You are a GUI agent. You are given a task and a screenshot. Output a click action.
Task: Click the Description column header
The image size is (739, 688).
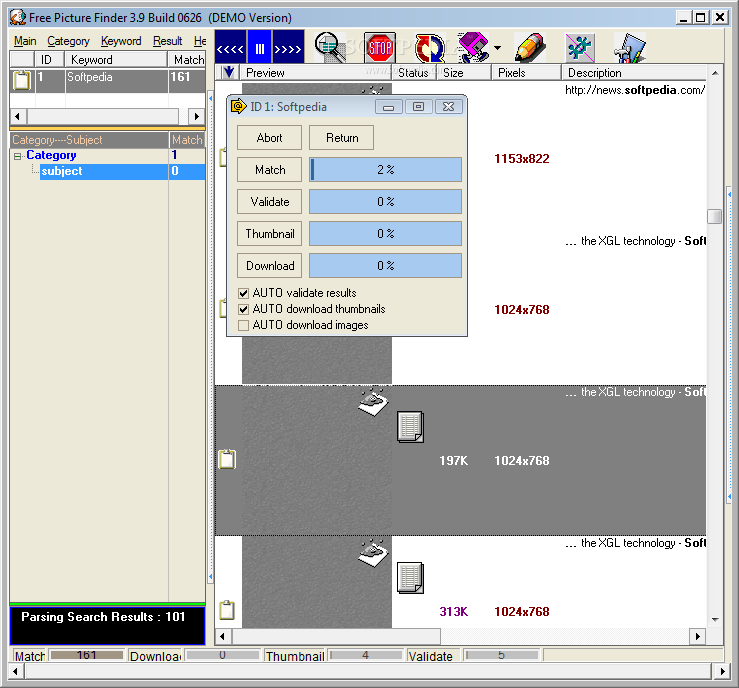coord(634,73)
